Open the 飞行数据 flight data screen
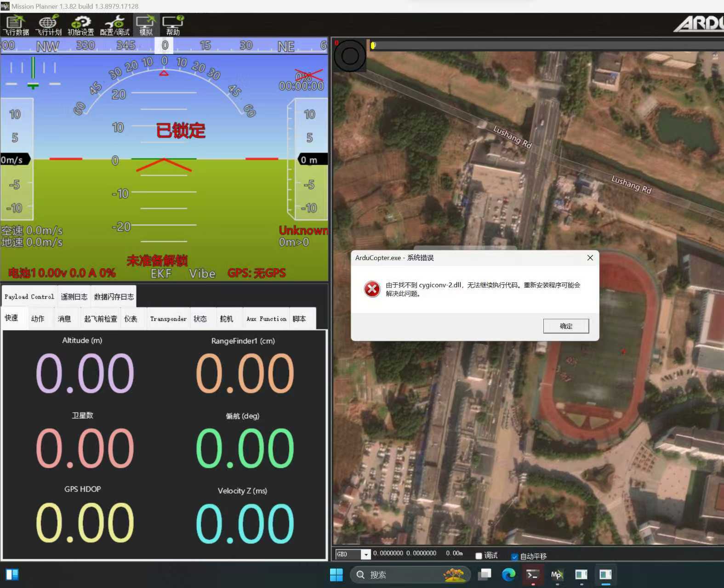This screenshot has height=588, width=724. (16, 25)
